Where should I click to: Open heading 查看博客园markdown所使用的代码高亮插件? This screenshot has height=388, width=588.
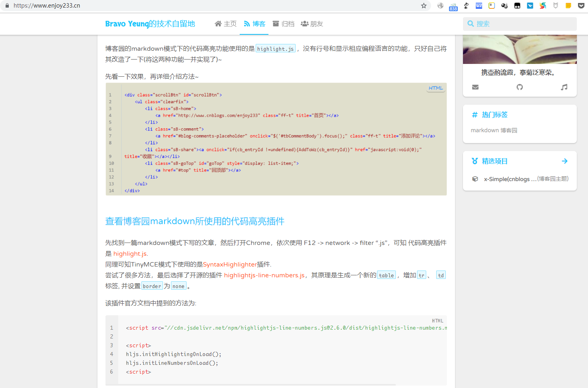pyautogui.click(x=195, y=221)
